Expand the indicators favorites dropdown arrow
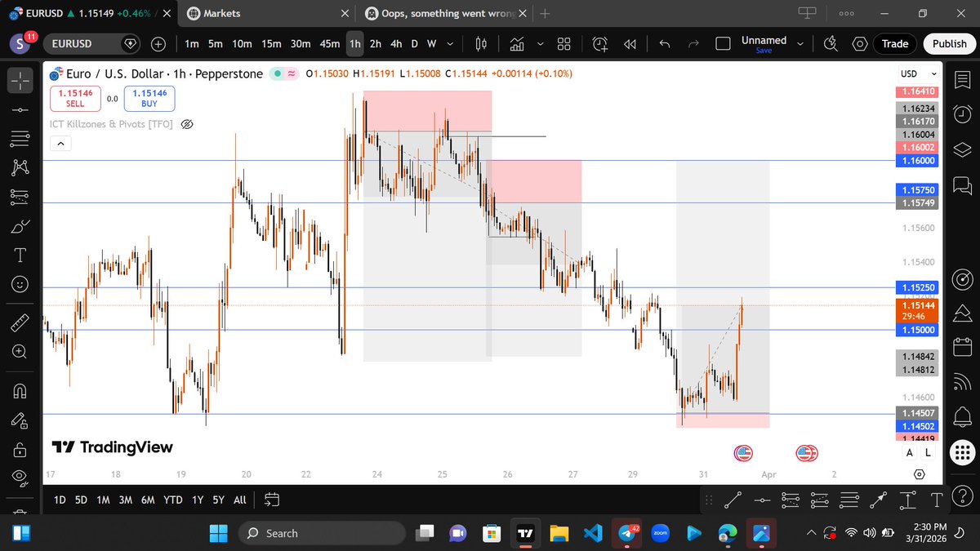 coord(541,44)
